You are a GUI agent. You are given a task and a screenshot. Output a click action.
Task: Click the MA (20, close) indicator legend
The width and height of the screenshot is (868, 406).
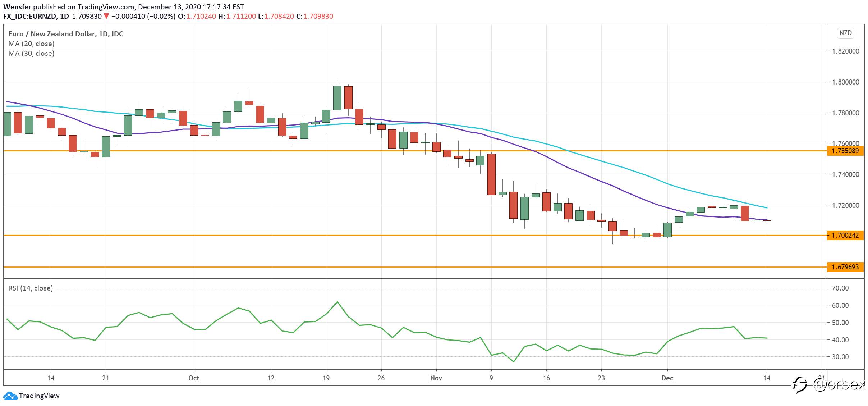31,44
